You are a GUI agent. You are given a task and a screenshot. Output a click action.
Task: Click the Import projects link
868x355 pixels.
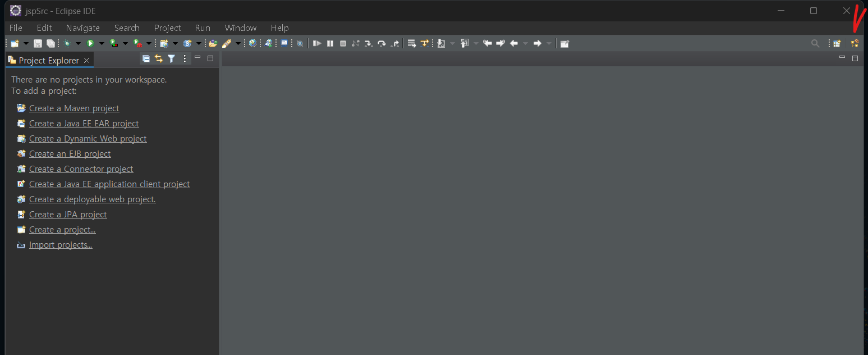pyautogui.click(x=61, y=244)
